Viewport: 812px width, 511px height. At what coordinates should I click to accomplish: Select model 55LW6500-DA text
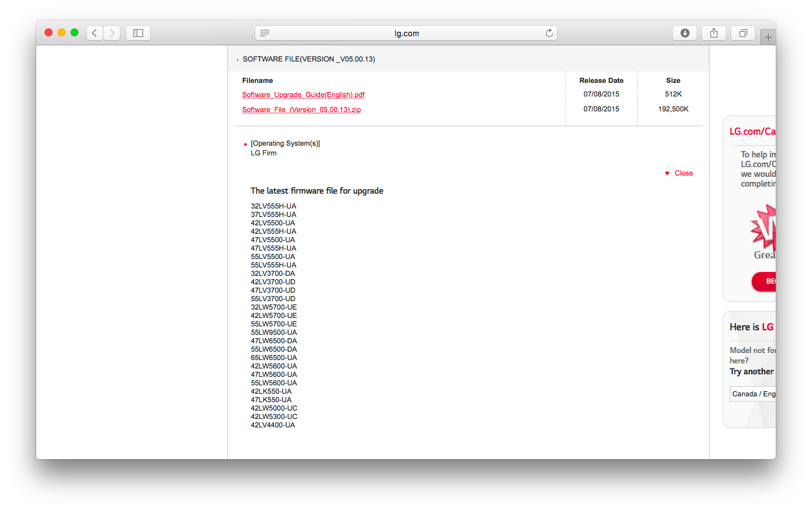click(x=274, y=349)
